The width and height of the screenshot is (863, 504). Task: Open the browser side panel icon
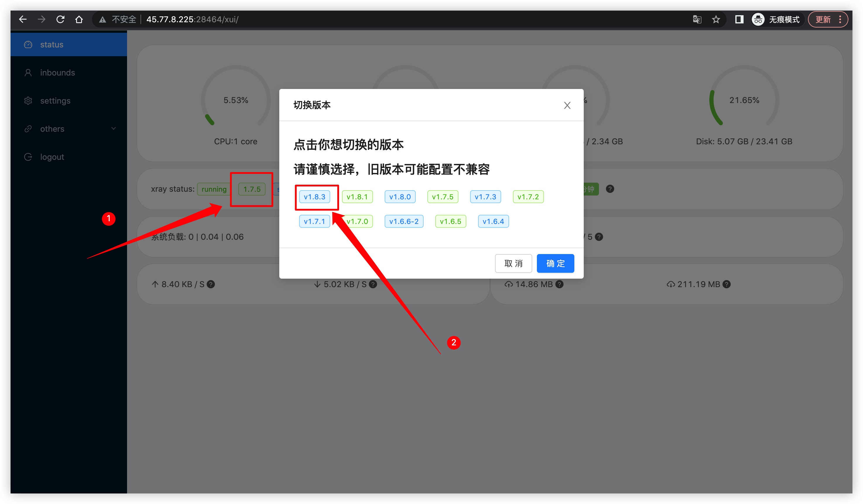(739, 20)
